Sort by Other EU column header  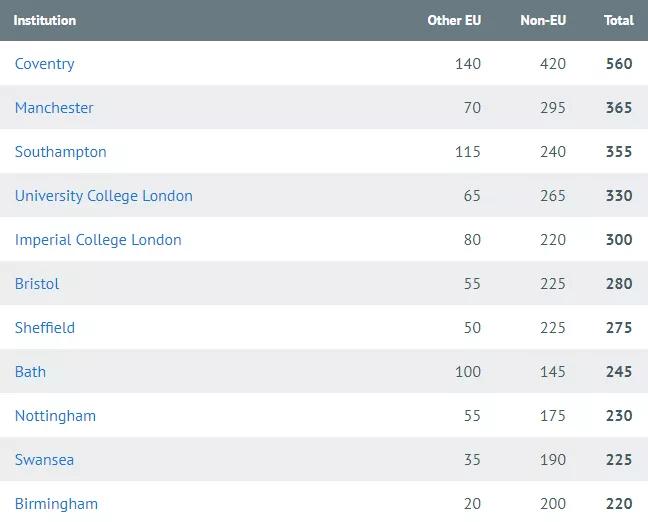tap(454, 20)
